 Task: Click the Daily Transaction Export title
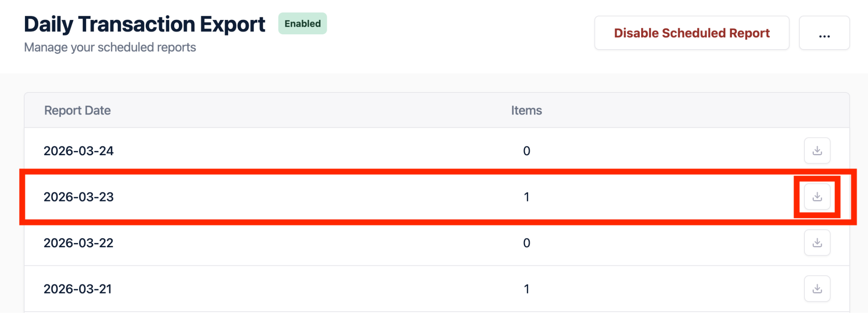point(145,24)
